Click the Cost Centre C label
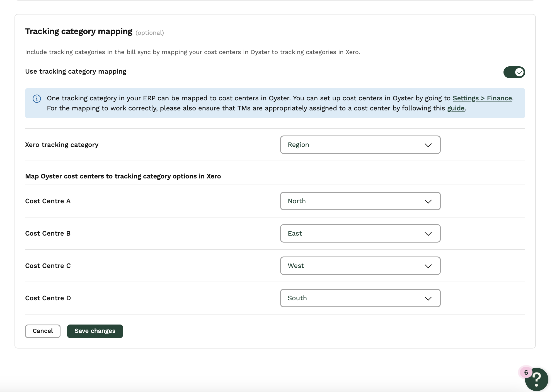 [48, 266]
